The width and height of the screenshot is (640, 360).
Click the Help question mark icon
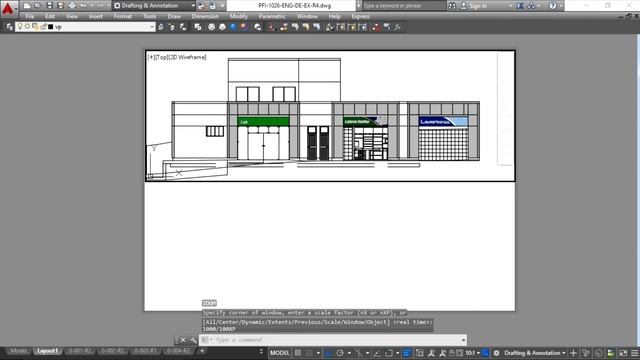click(553, 6)
